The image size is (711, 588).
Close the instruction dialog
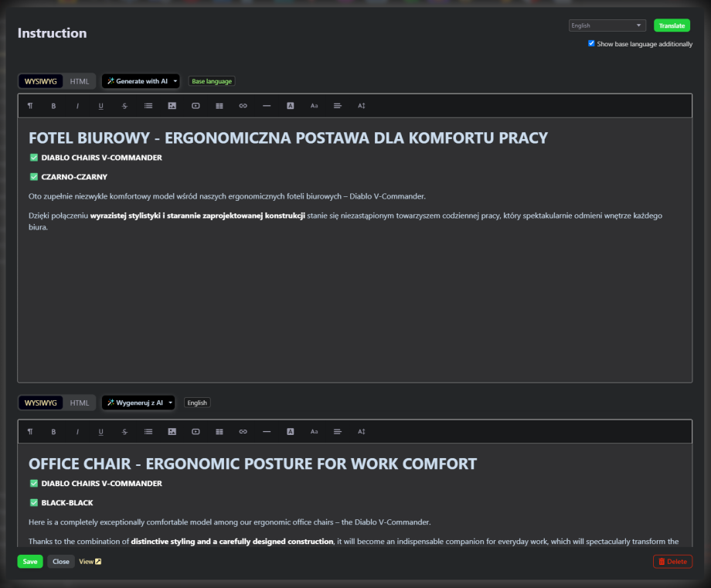coord(61,561)
